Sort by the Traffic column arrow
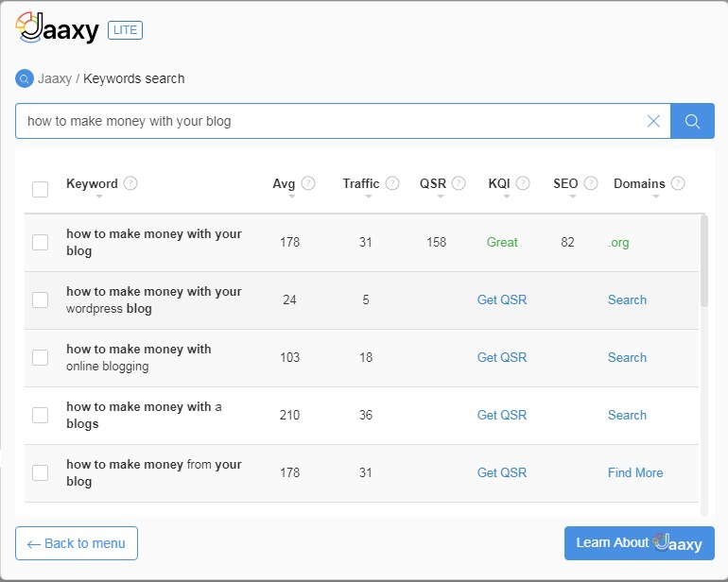The height and width of the screenshot is (582, 728). click(369, 197)
